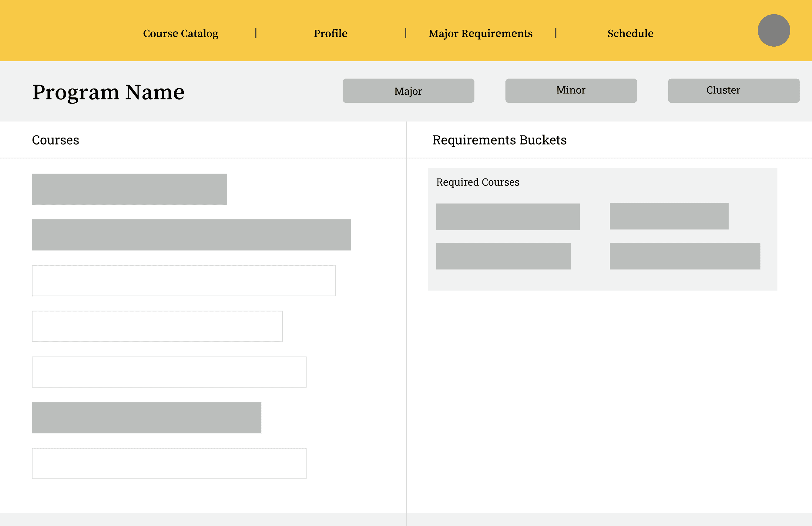Image resolution: width=812 pixels, height=526 pixels.
Task: Click the third white outlined course box
Action: pyautogui.click(x=169, y=372)
